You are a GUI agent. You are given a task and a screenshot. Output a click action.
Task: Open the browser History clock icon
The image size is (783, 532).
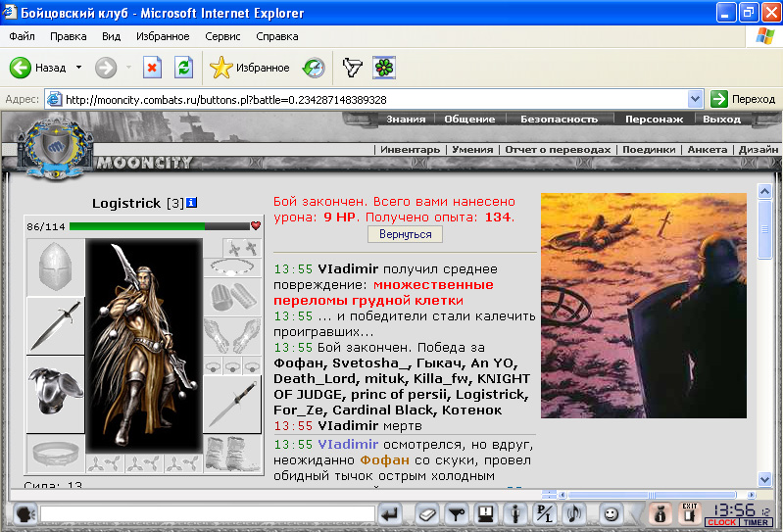tap(314, 68)
